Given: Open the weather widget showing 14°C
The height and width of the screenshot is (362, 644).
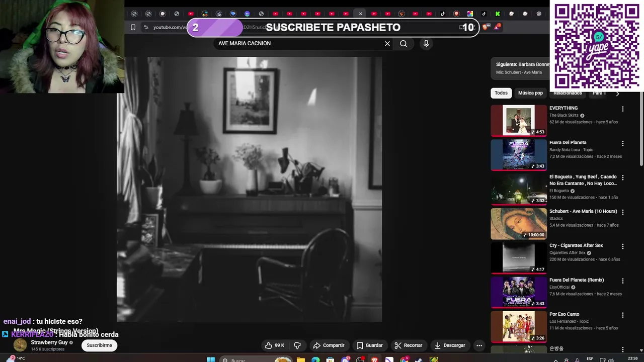Looking at the screenshot, I should click(x=16, y=358).
